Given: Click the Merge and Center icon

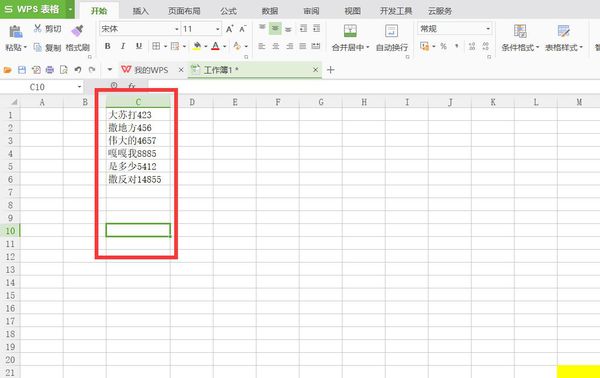Looking at the screenshot, I should coord(350,31).
